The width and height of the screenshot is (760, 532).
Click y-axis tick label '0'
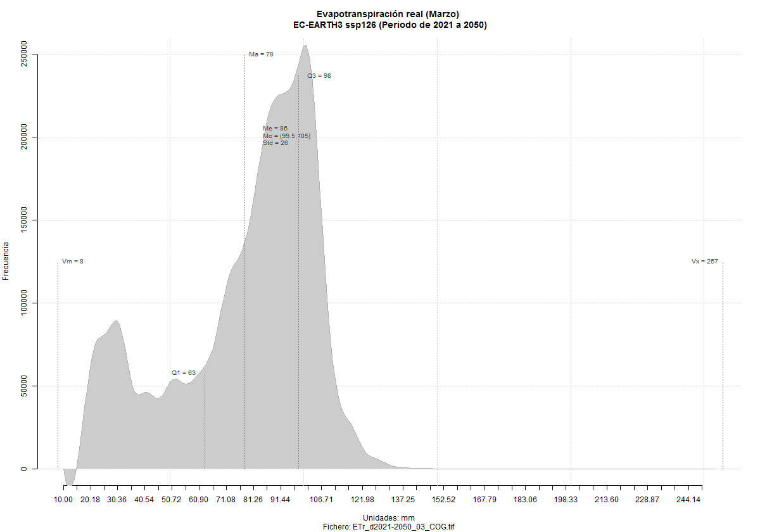[24, 469]
